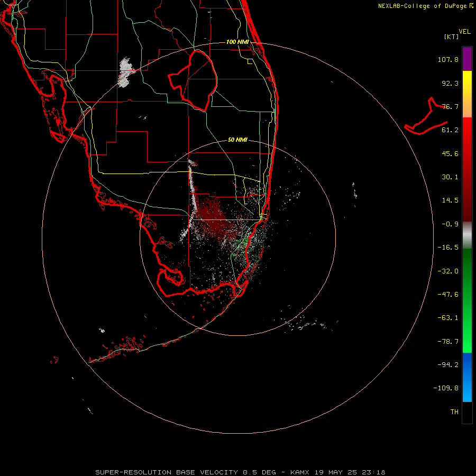Click the 45.6 legend value

450,153
